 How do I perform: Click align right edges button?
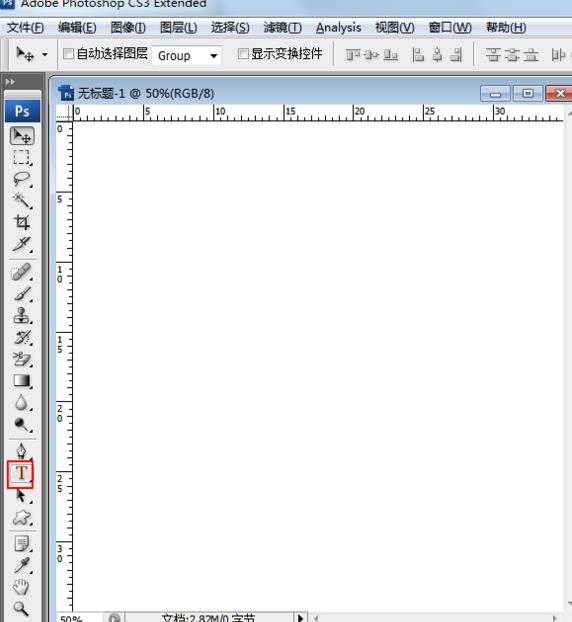pyautogui.click(x=457, y=55)
